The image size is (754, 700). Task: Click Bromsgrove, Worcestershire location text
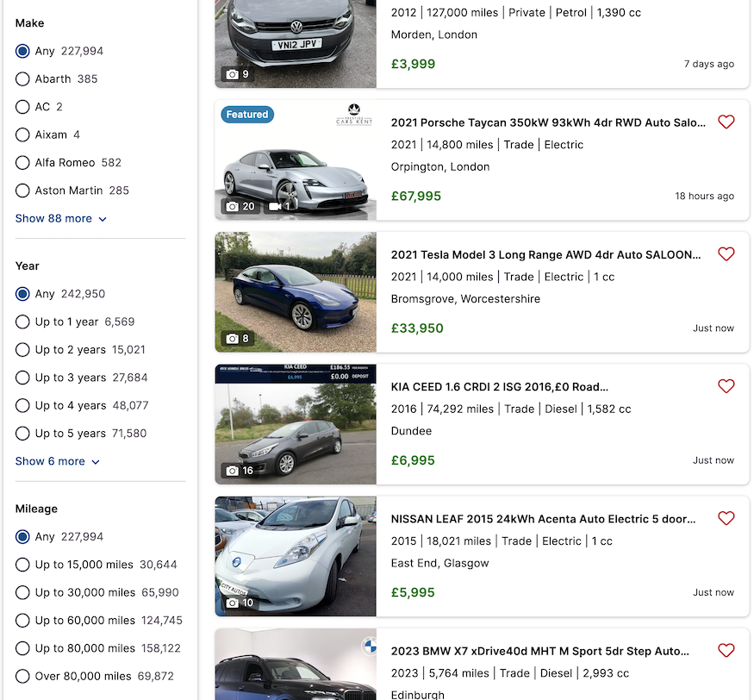pyautogui.click(x=465, y=299)
